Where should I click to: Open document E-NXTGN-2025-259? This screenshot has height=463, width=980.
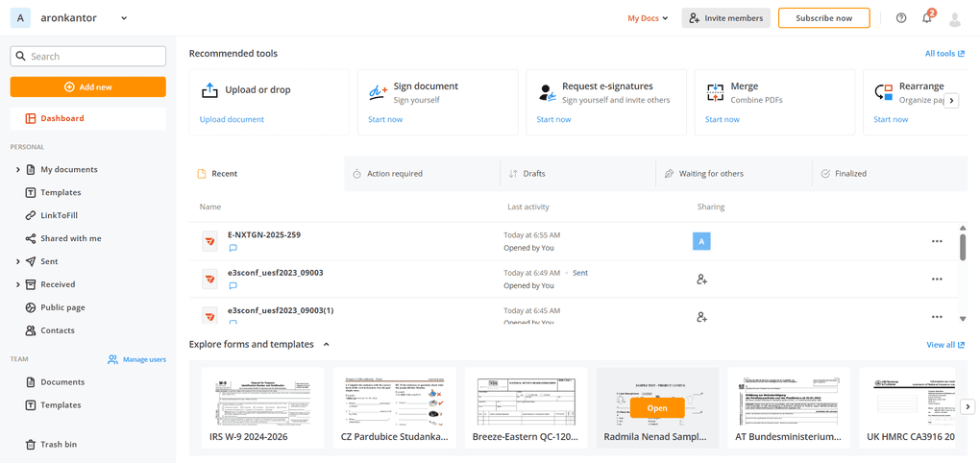[265, 235]
